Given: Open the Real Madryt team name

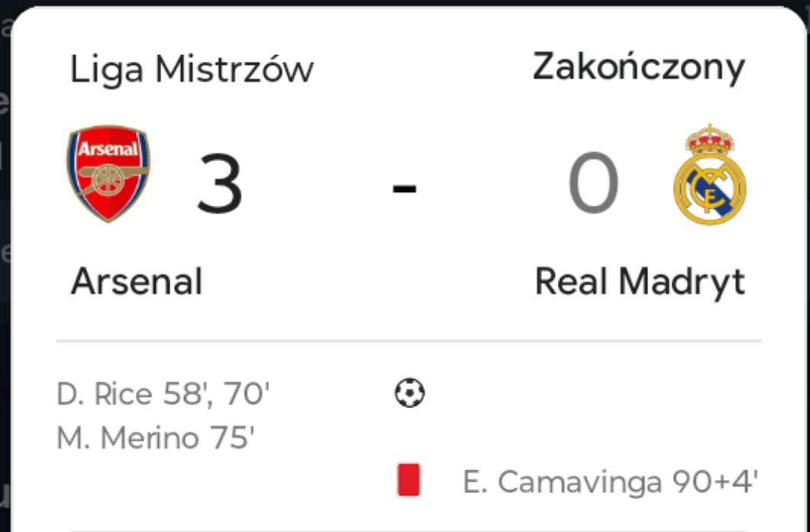Looking at the screenshot, I should pos(640,282).
